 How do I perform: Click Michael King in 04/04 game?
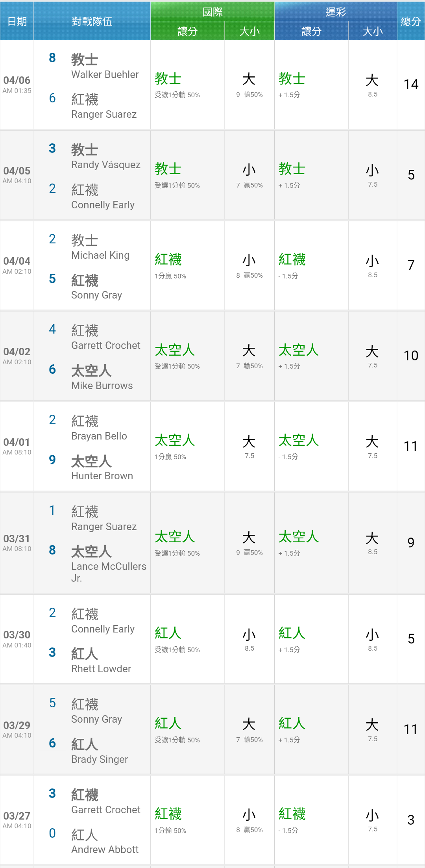point(100,255)
